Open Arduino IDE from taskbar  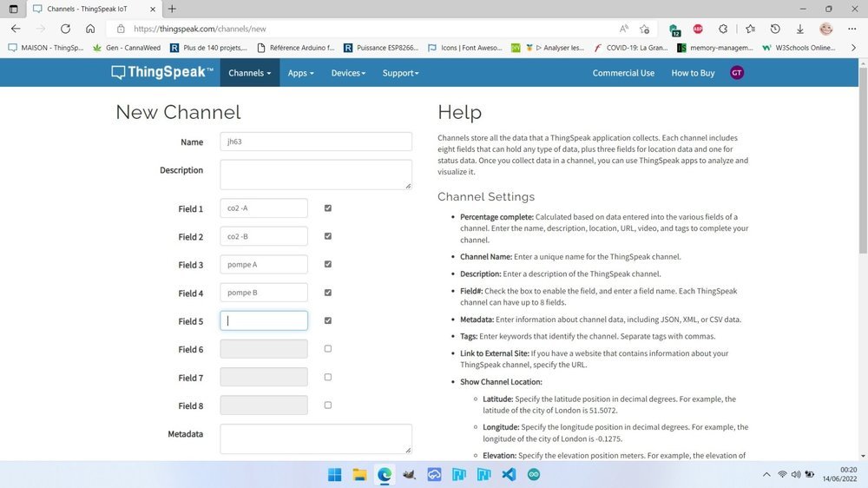point(534,475)
